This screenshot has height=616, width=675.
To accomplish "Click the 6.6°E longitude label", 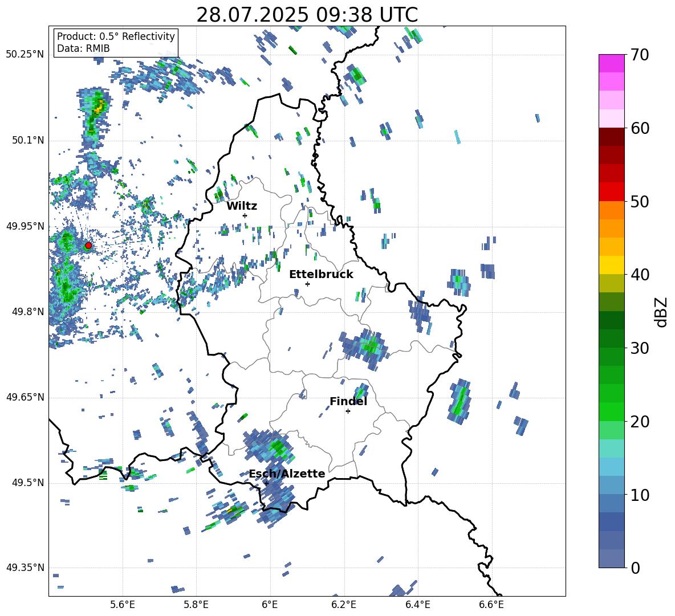I will click(491, 605).
